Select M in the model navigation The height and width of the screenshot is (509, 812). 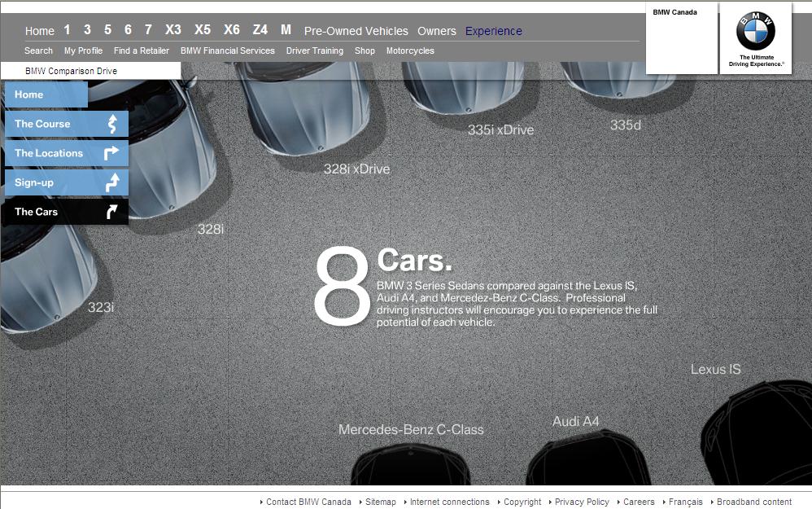(x=286, y=30)
